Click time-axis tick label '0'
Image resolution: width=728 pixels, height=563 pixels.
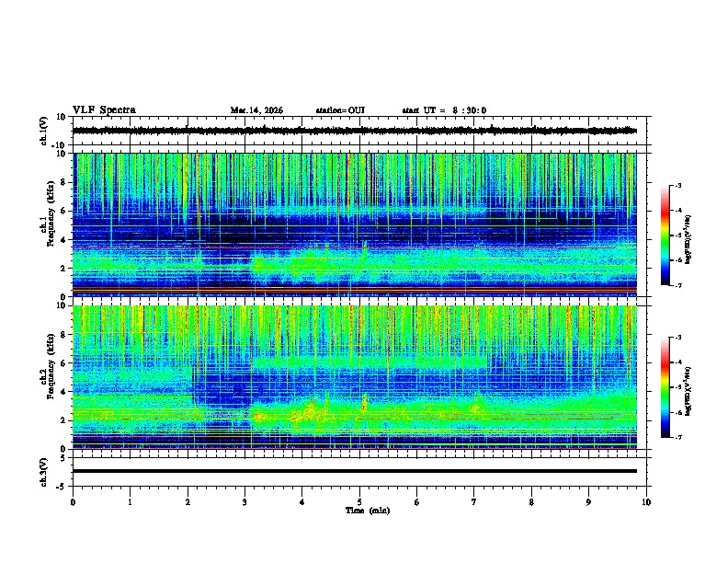click(x=73, y=502)
